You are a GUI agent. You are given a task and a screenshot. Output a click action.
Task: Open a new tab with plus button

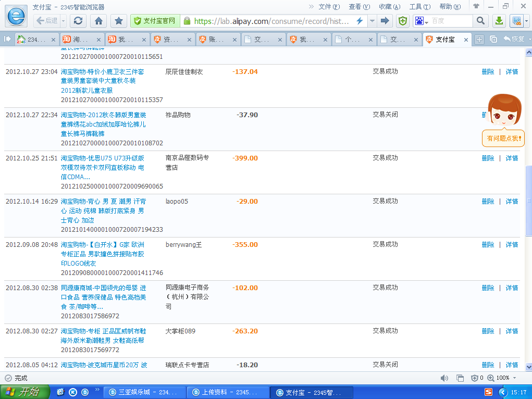pyautogui.click(x=479, y=39)
